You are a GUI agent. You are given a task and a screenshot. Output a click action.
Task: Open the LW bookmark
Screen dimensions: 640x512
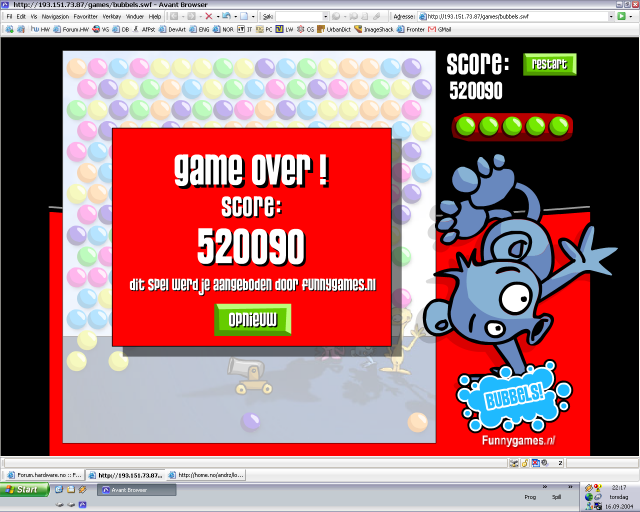tap(284, 29)
